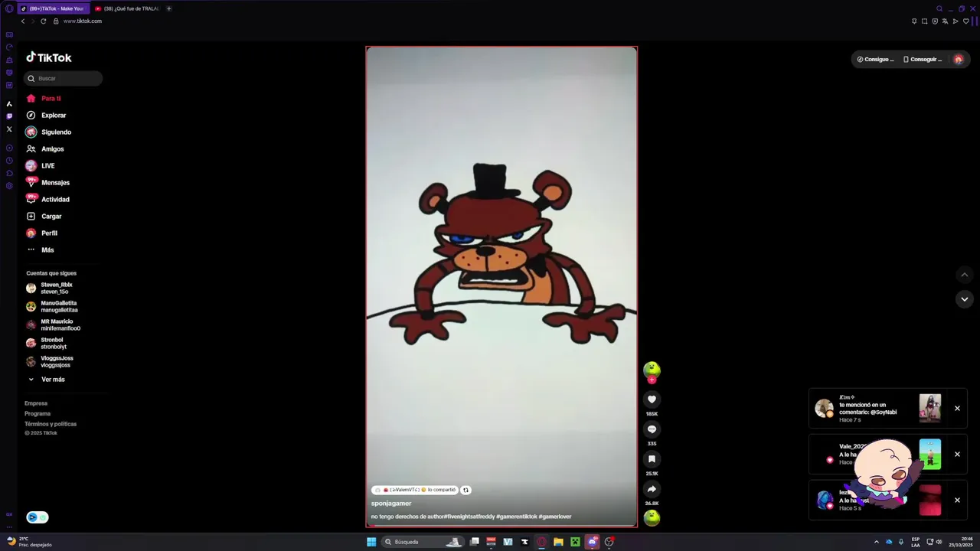Expand Ver más accounts list
The width and height of the screenshot is (980, 551).
(x=46, y=380)
